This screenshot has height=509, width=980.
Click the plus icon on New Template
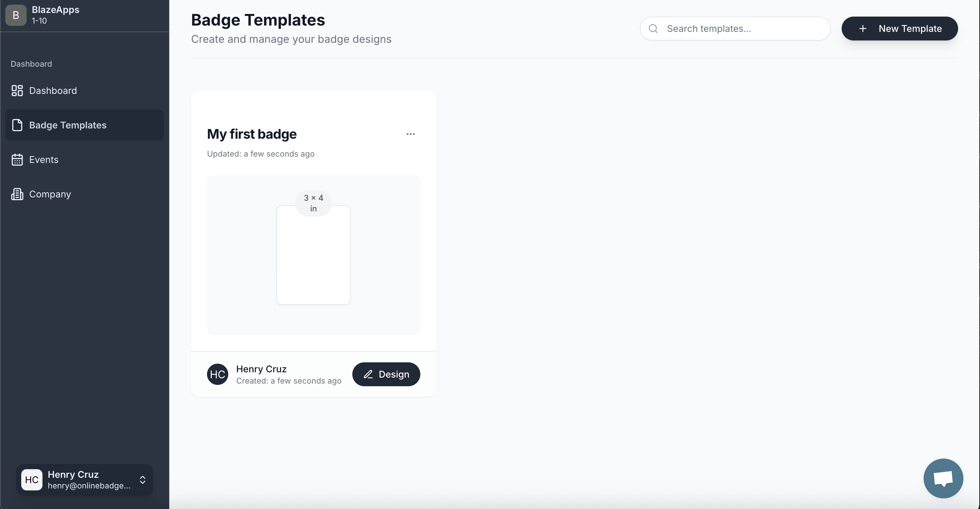863,29
